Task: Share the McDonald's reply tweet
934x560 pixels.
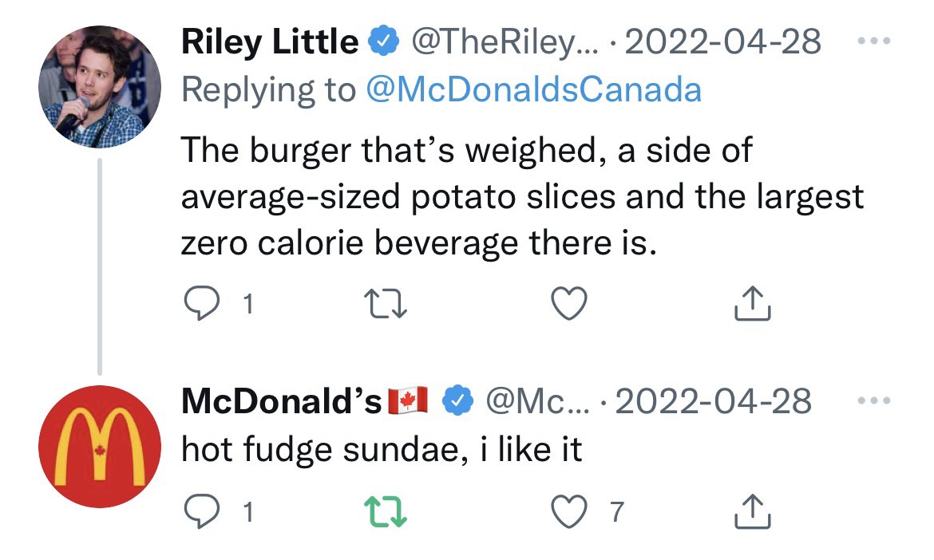Action: coord(752,511)
